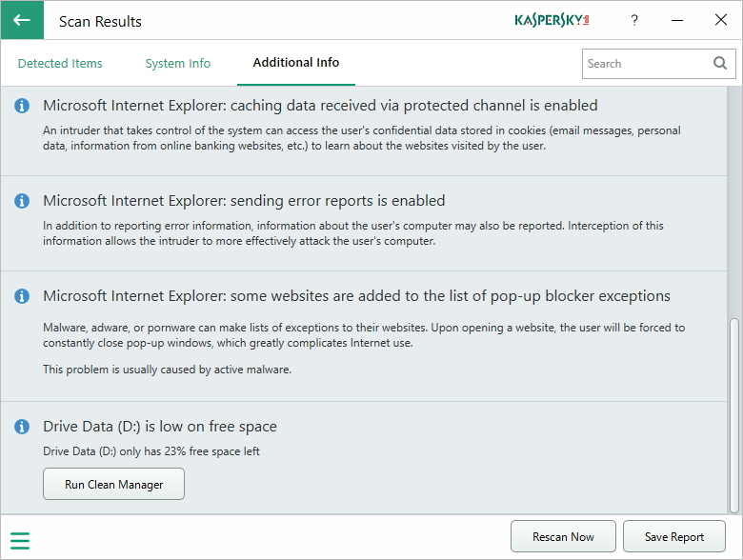The height and width of the screenshot is (560, 743).
Task: Open the help question mark icon
Action: [634, 20]
